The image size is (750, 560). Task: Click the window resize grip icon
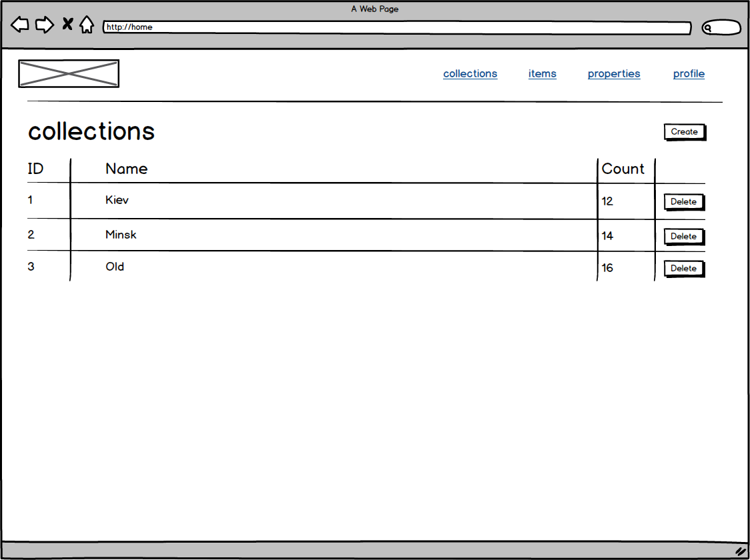[741, 551]
